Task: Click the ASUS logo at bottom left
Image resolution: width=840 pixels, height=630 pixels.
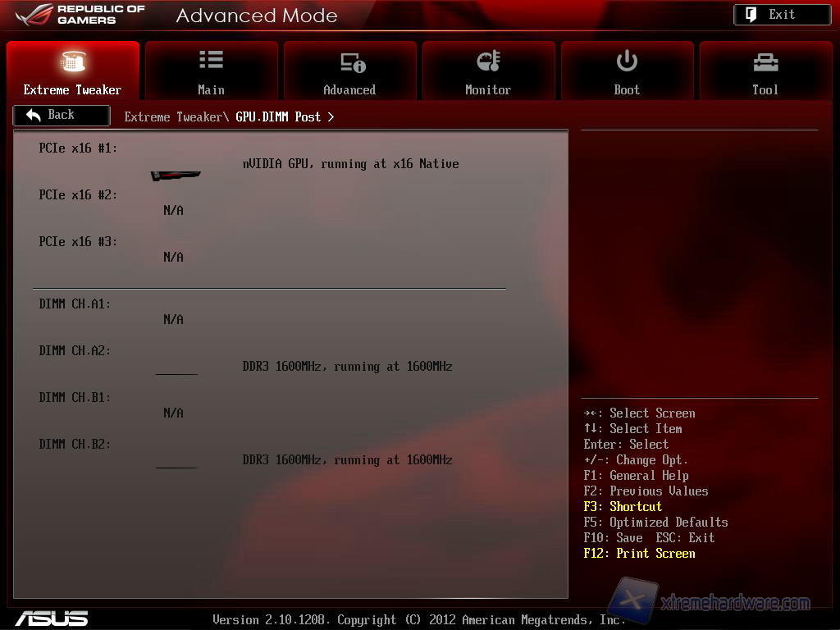Action: click(x=51, y=618)
